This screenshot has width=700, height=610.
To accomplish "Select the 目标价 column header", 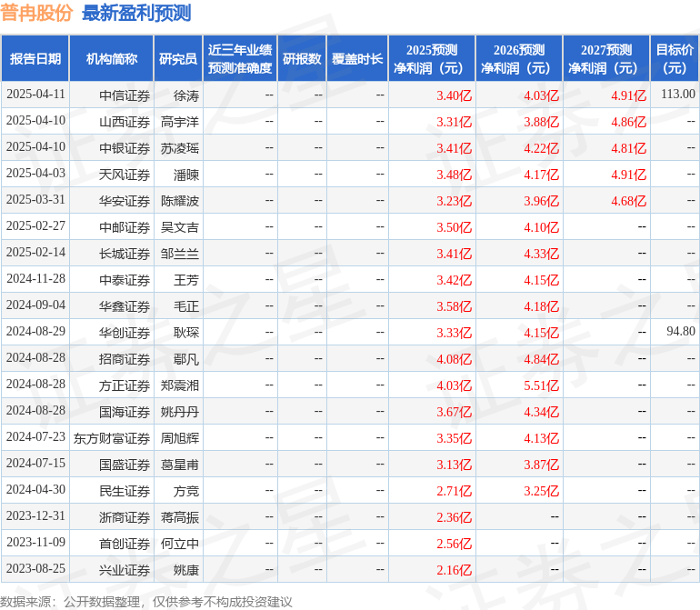I will point(675,59).
